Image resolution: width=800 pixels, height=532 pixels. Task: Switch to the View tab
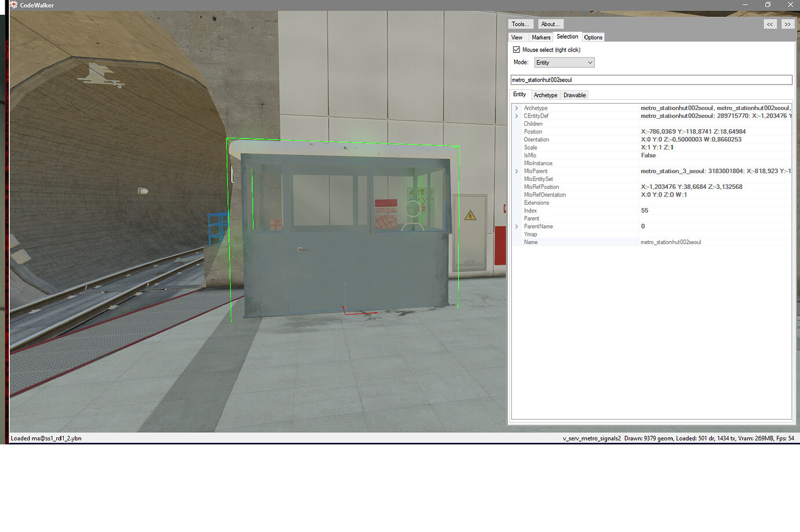517,37
